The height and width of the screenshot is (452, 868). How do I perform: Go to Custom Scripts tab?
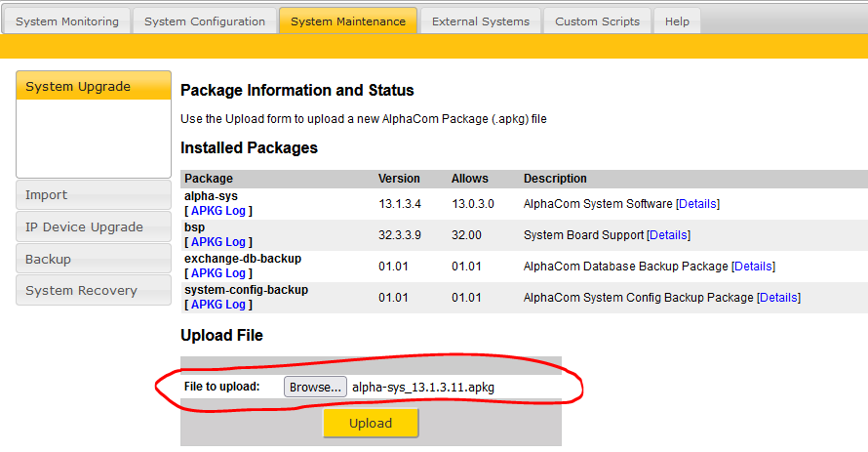pos(597,21)
